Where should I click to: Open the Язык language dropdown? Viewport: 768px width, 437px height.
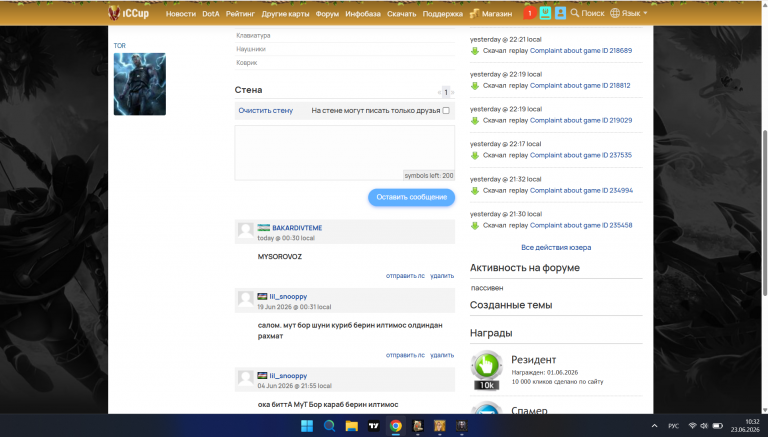coord(628,13)
